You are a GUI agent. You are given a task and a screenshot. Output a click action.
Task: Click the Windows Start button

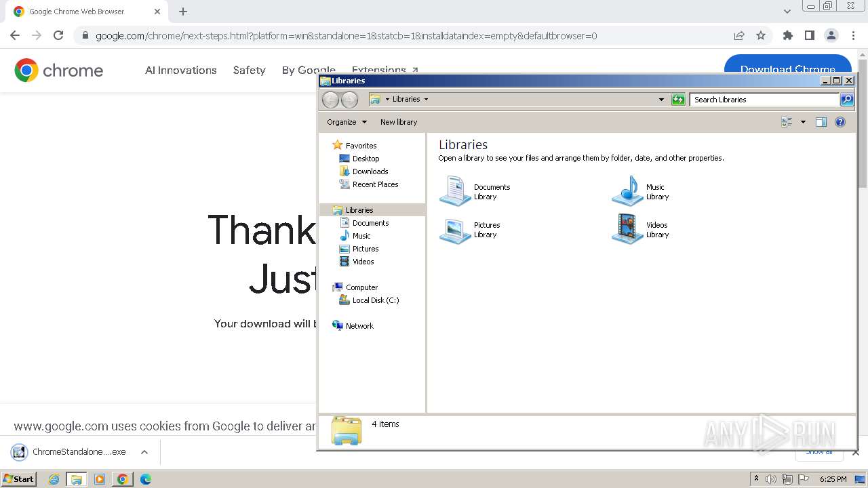click(18, 479)
